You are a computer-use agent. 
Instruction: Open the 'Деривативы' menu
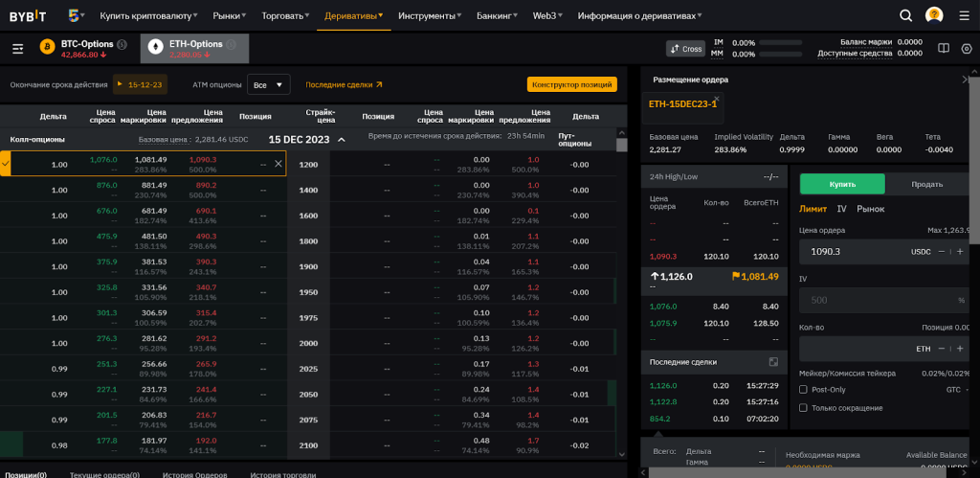point(354,15)
